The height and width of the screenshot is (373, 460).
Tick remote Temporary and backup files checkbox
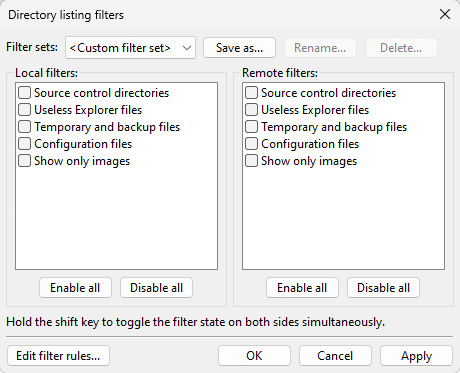point(251,127)
